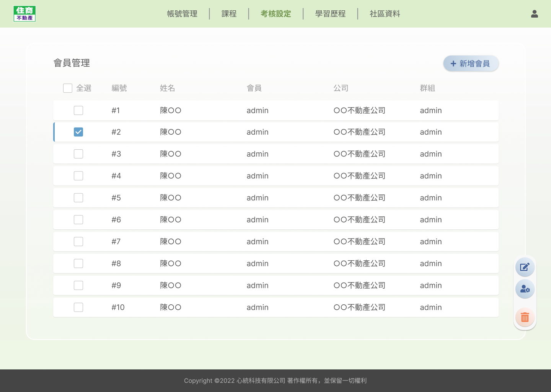Check the checkbox for member #5
The height and width of the screenshot is (392, 551).
78,198
